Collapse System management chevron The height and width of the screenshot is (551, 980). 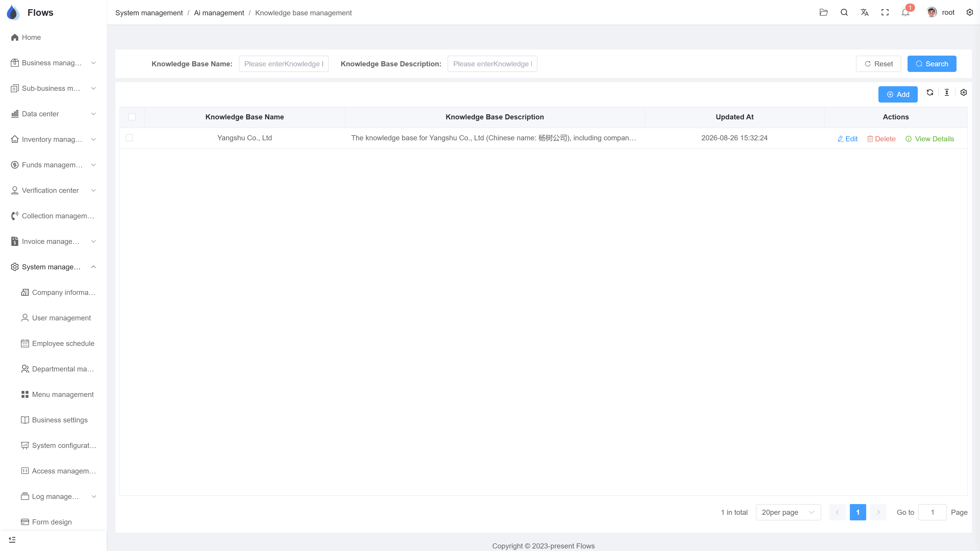click(x=94, y=267)
